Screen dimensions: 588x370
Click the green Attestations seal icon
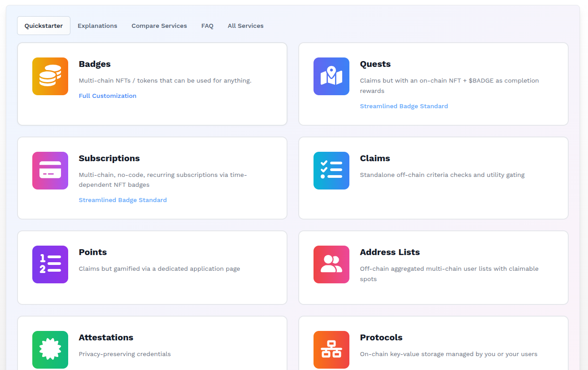click(50, 350)
